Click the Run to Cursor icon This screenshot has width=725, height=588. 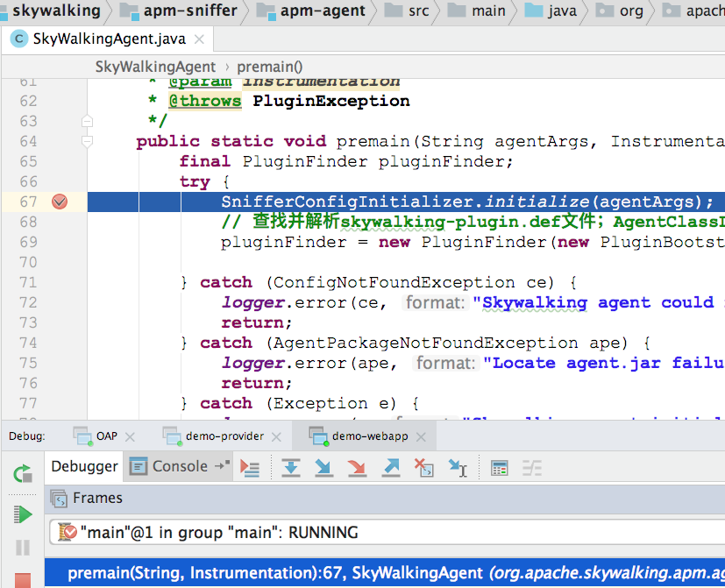point(458,468)
